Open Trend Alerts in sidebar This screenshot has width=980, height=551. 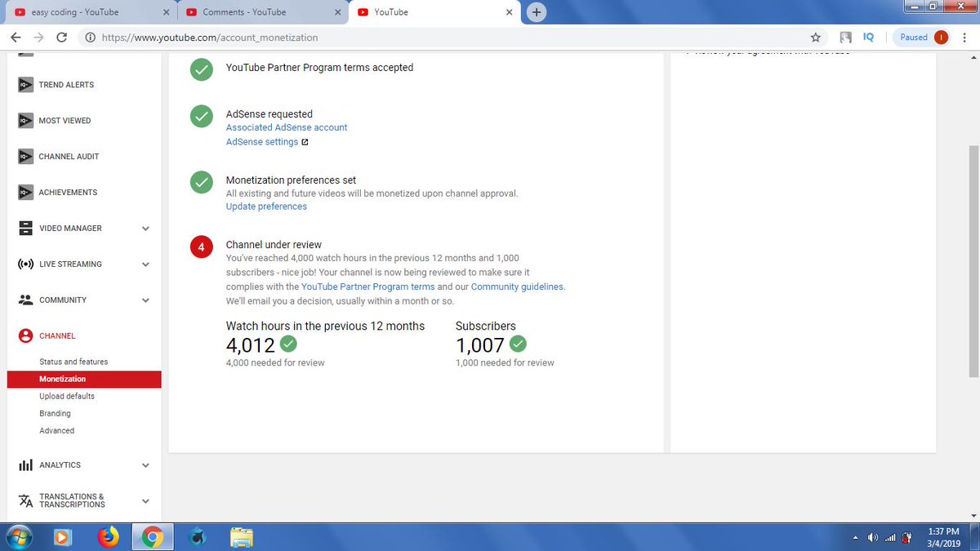coord(66,85)
